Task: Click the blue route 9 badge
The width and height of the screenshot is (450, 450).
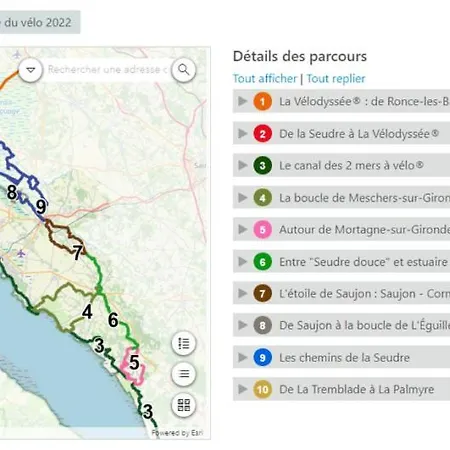Action: (x=263, y=357)
